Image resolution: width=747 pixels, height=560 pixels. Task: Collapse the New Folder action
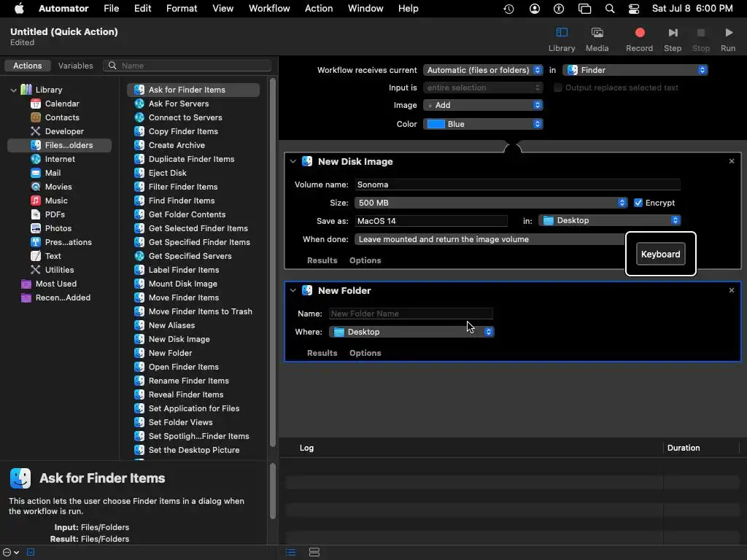pyautogui.click(x=293, y=290)
